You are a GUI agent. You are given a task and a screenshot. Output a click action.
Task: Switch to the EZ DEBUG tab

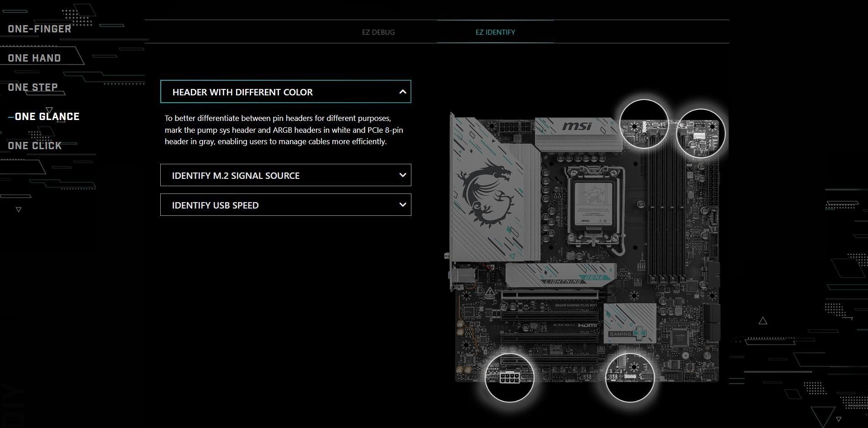[x=378, y=32]
